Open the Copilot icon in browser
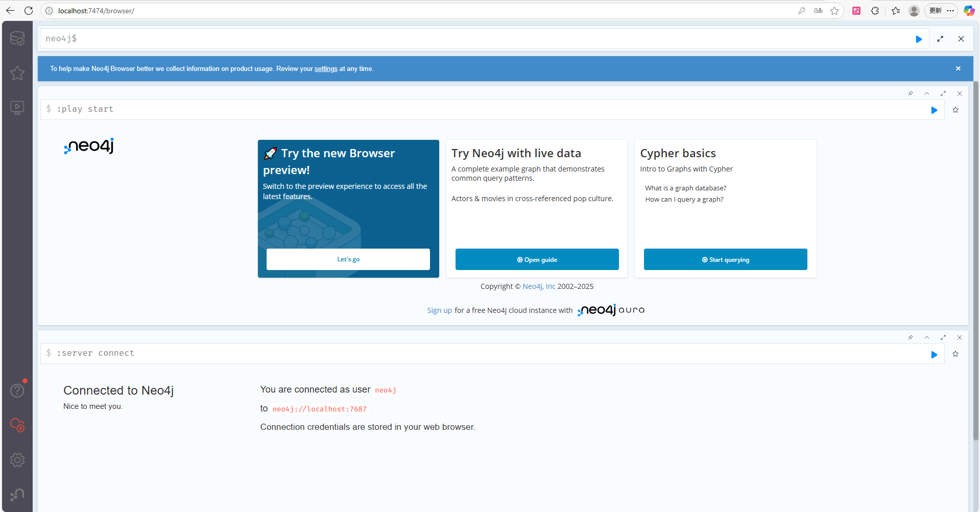The height and width of the screenshot is (512, 980). tap(969, 11)
